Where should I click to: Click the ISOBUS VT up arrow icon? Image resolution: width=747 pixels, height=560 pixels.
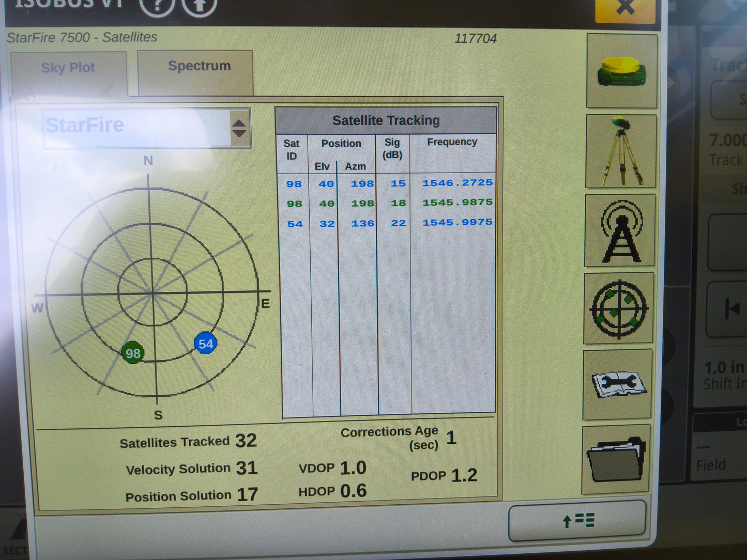click(x=200, y=6)
